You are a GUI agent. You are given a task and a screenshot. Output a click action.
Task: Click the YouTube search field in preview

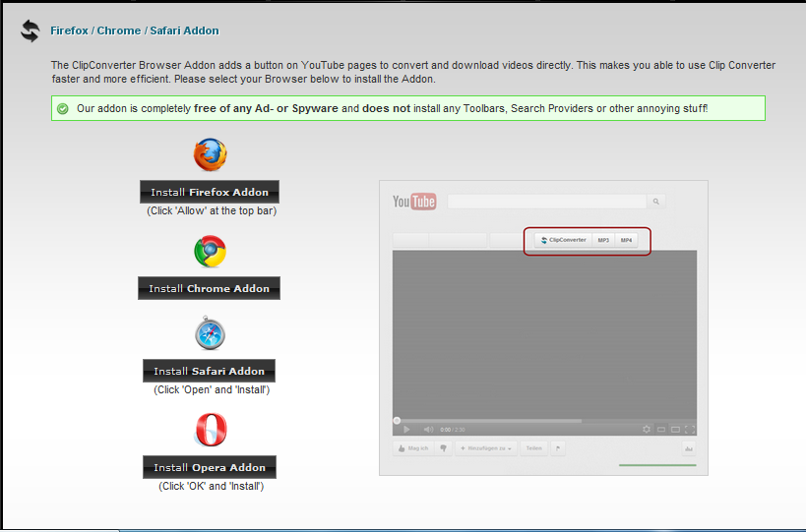547,202
